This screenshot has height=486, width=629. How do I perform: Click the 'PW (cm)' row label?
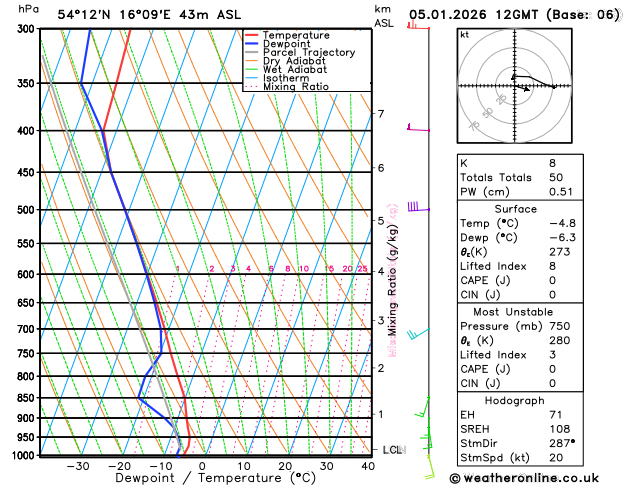(485, 192)
